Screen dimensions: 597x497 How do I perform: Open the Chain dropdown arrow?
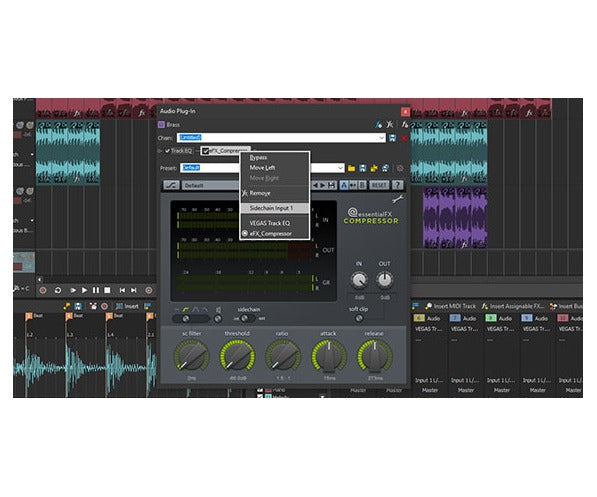381,137
